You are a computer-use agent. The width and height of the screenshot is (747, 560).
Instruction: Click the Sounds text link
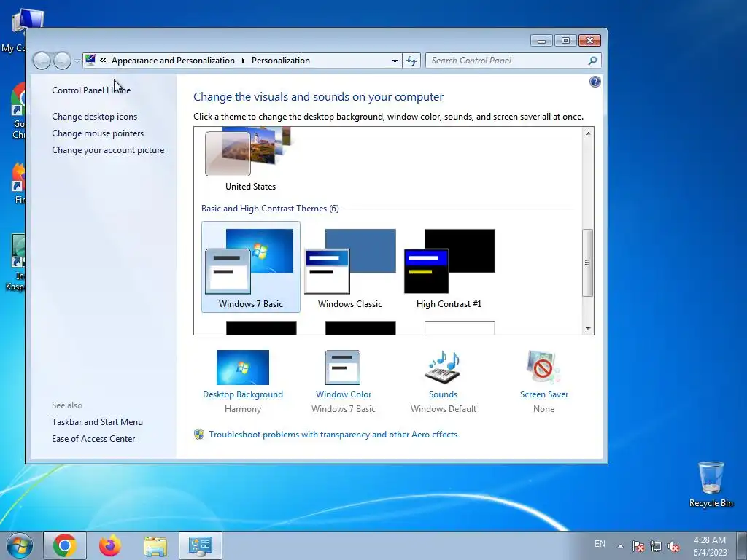(x=443, y=394)
